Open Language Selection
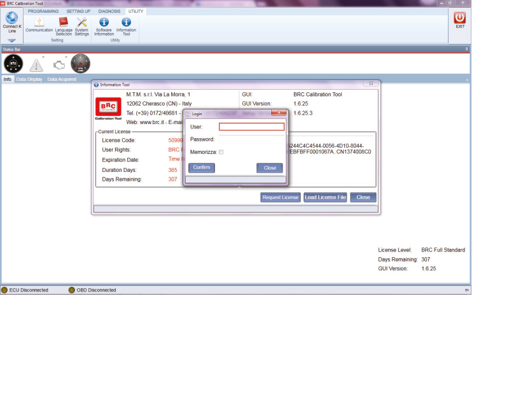This screenshot has width=509, height=420. [x=64, y=22]
